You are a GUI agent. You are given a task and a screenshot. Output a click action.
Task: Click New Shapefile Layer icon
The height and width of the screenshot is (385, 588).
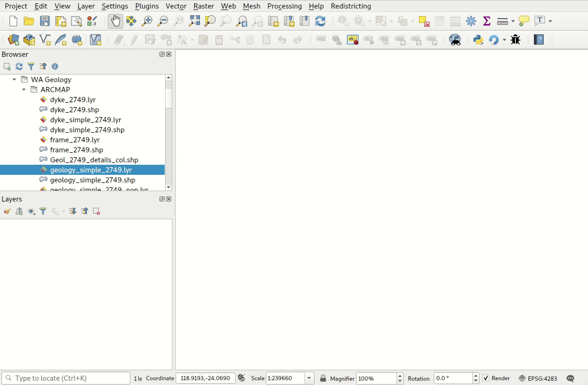(45, 40)
